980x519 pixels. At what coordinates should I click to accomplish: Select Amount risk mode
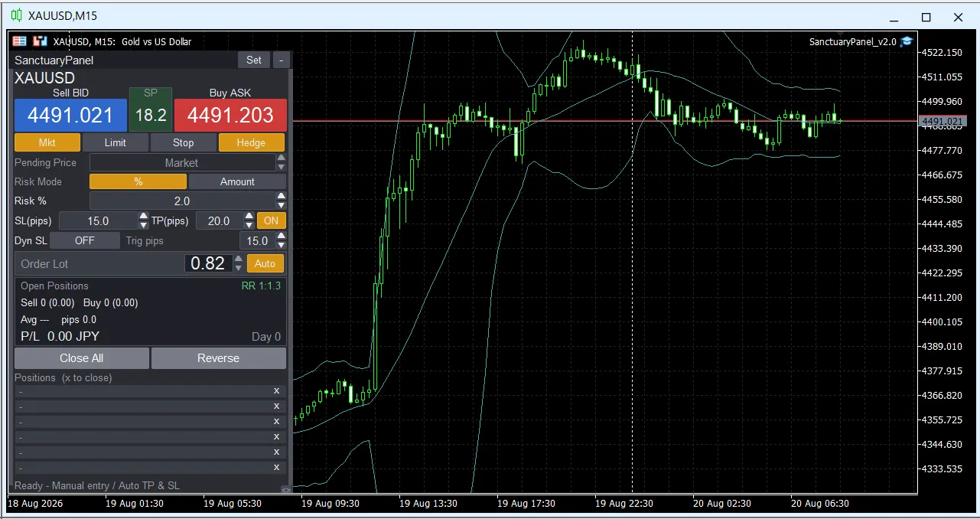point(237,181)
